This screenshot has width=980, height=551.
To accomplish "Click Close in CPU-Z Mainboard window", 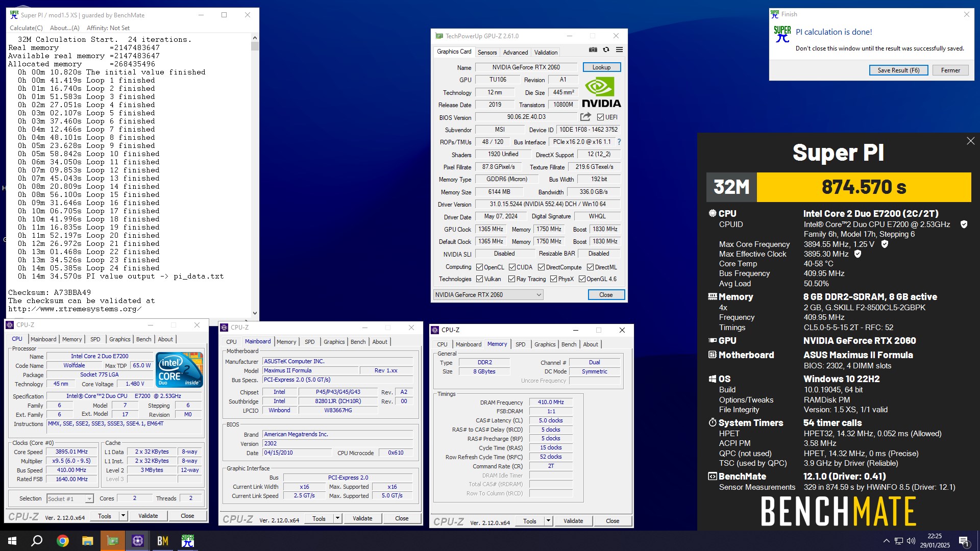I will (402, 518).
